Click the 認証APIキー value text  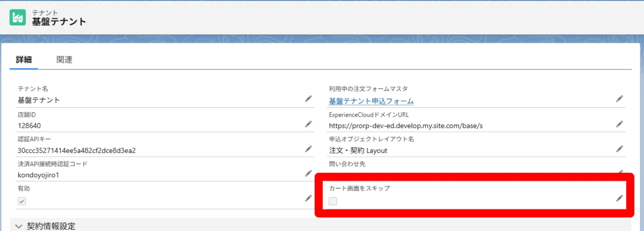pos(77,151)
